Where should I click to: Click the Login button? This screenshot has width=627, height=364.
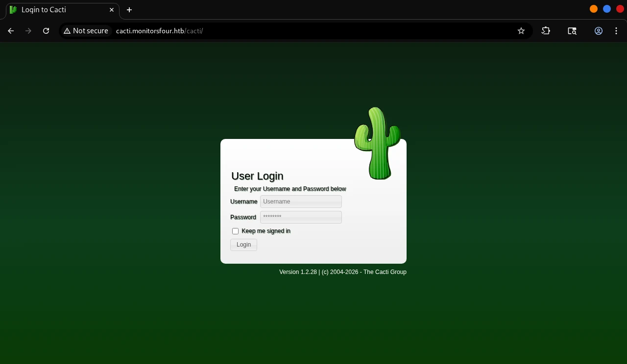[243, 245]
